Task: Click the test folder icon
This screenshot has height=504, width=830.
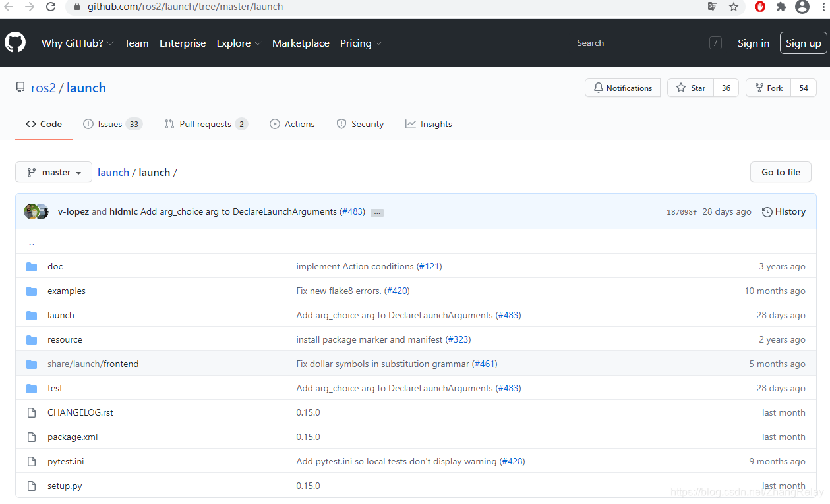Action: (32, 388)
